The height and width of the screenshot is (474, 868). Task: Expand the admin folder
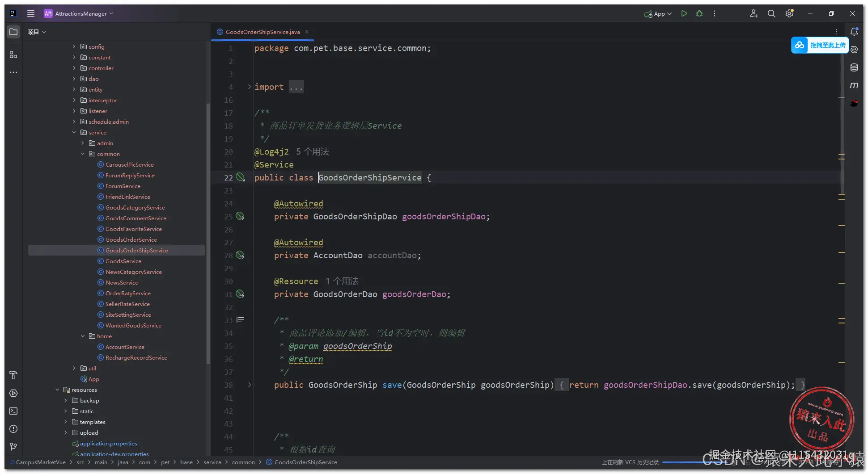click(x=83, y=143)
